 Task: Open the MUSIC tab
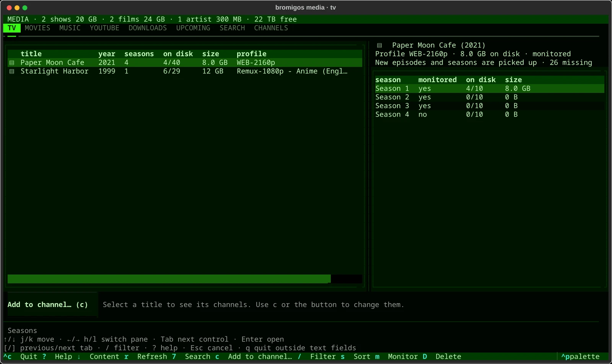point(70,28)
